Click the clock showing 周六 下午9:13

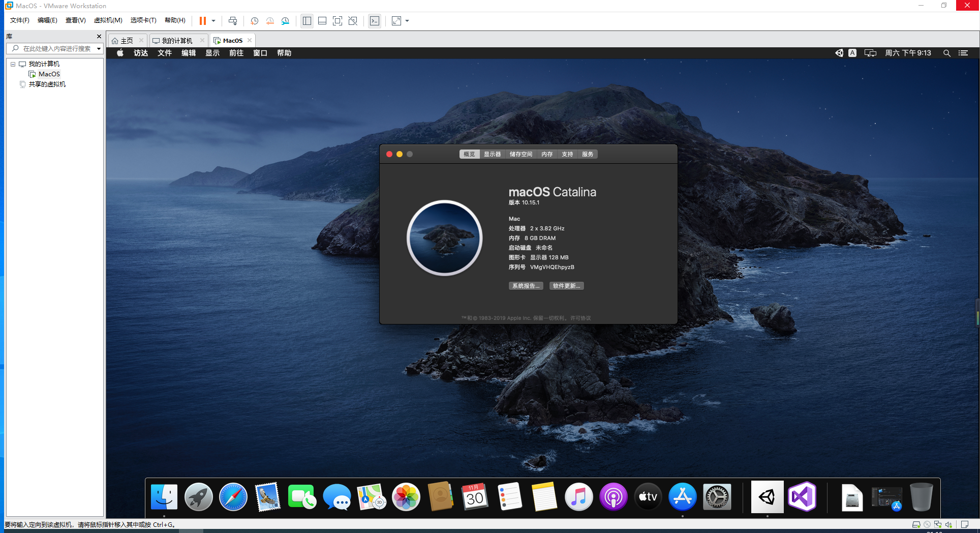(x=908, y=53)
